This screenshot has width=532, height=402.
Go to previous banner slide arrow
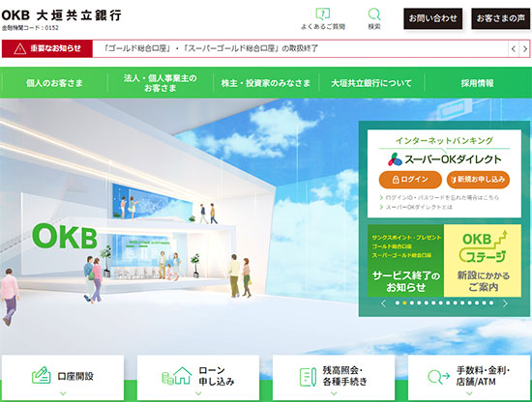pos(383,303)
